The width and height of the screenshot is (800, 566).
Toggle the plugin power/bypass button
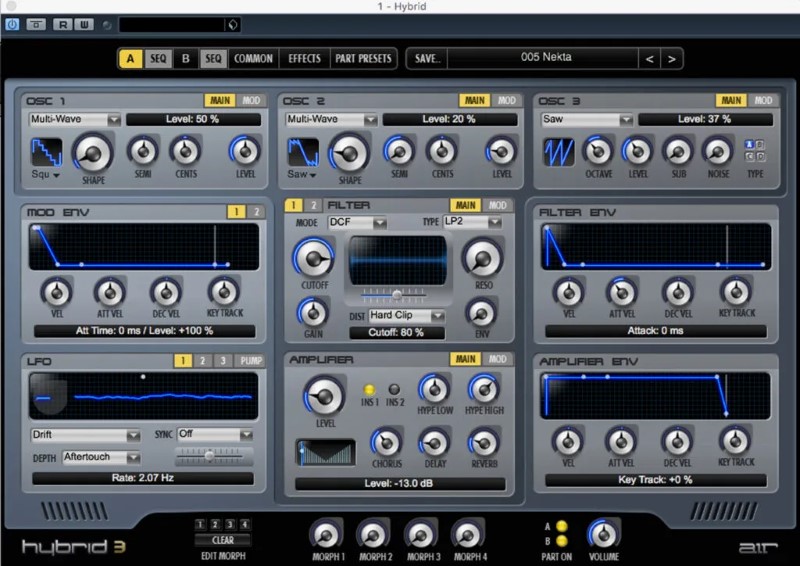pos(12,24)
